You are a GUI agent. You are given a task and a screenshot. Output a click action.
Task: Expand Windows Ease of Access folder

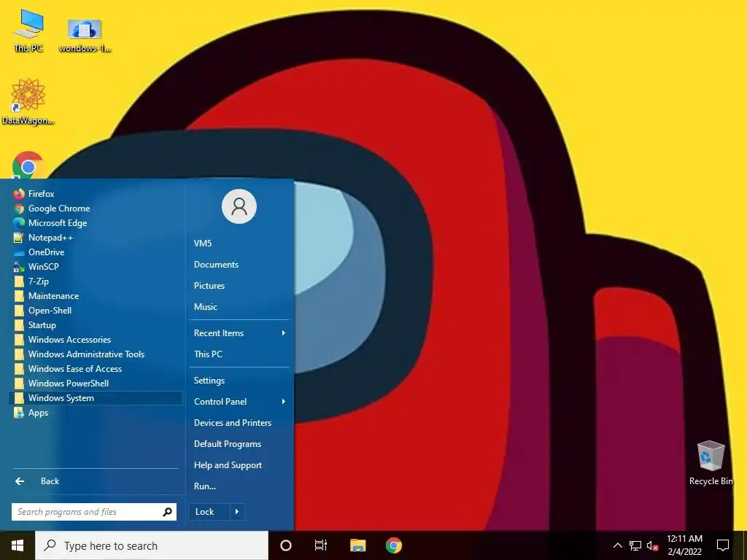[96, 369]
